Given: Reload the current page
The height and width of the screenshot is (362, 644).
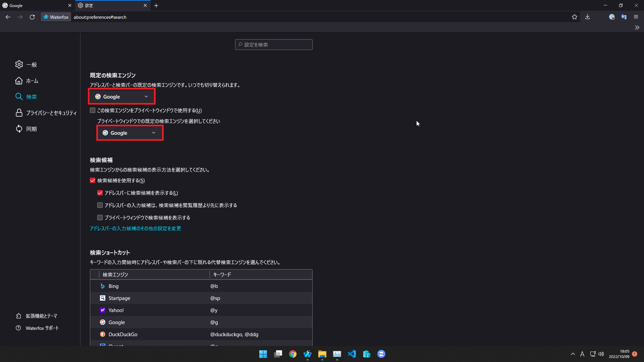Looking at the screenshot, I should tap(32, 17).
